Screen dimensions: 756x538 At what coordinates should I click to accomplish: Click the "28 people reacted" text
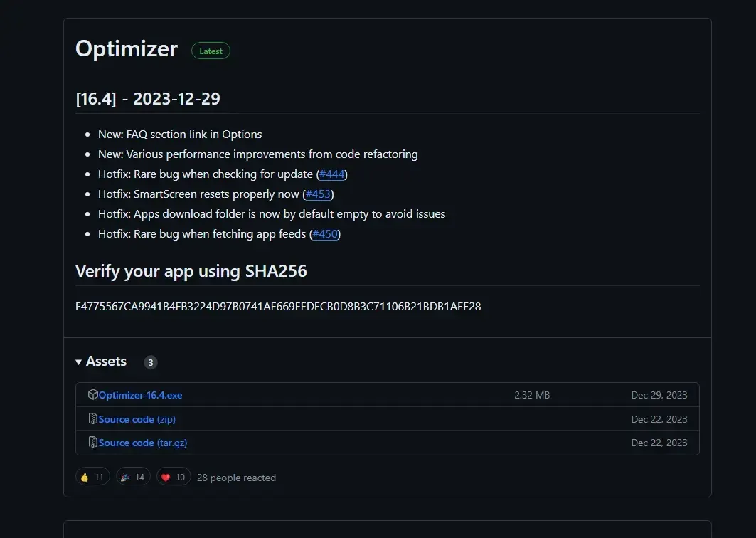[236, 478]
